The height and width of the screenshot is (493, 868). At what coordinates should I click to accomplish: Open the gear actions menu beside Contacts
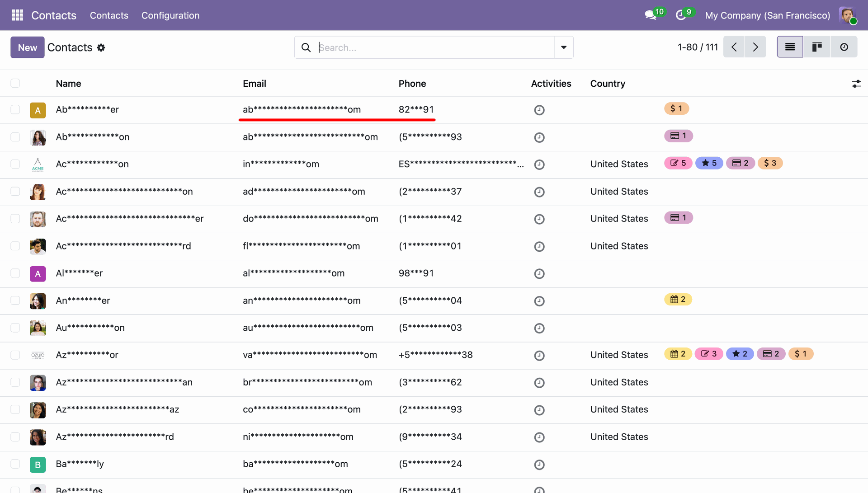point(101,47)
